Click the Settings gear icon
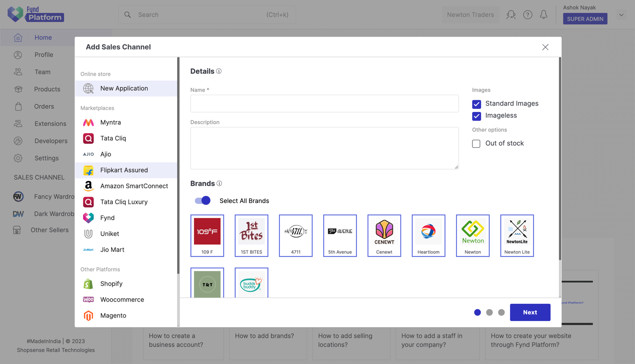 pos(18,158)
